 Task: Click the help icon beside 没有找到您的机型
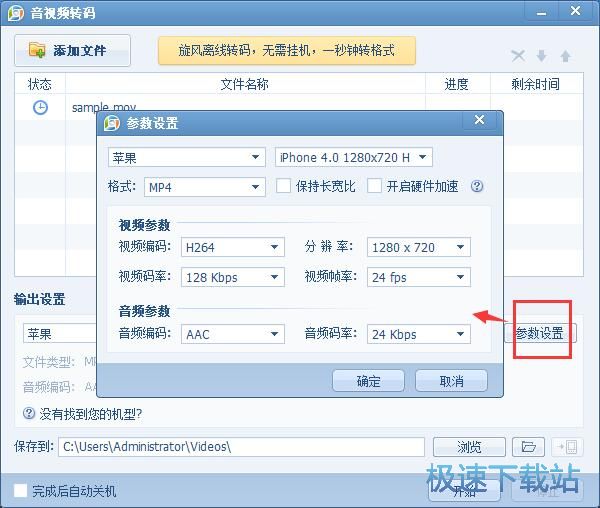29,414
